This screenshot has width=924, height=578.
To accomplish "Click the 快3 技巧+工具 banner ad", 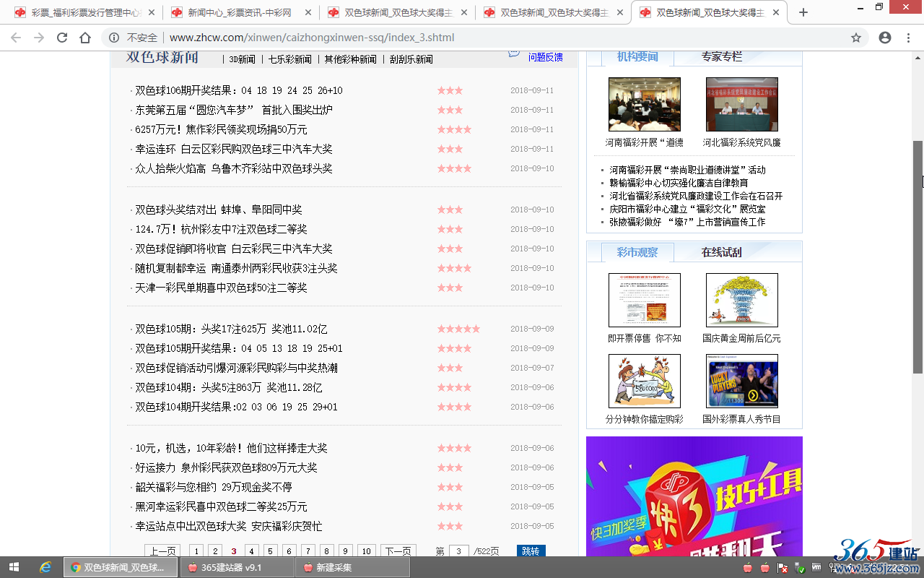I will (x=694, y=496).
